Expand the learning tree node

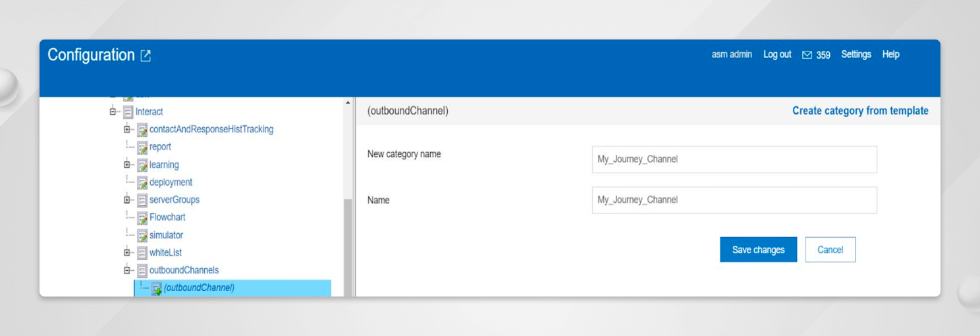(127, 165)
